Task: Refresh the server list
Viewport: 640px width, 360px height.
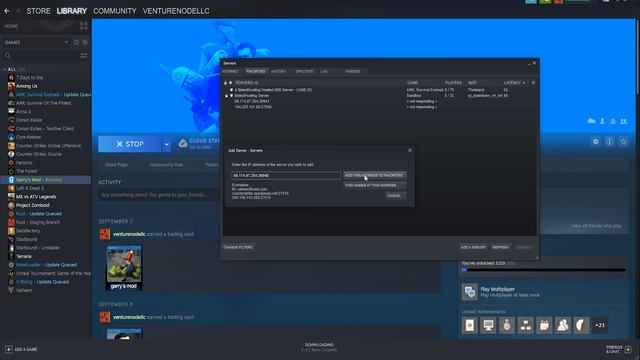Action: click(500, 247)
